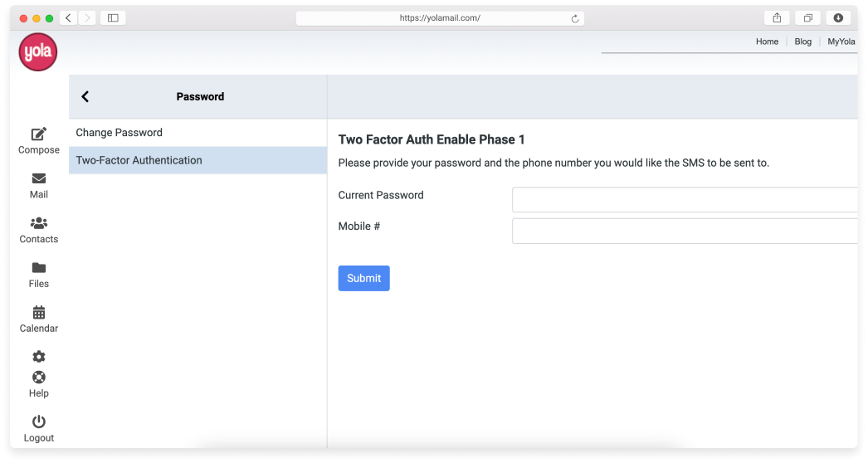Select Two-Factor Authentication menu item
Screen dimensions: 868x463
tap(139, 160)
